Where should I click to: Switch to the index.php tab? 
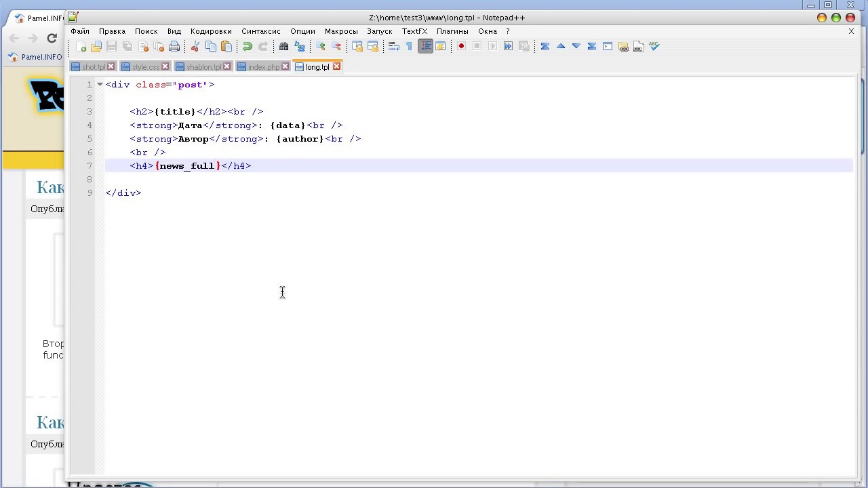[x=263, y=66]
